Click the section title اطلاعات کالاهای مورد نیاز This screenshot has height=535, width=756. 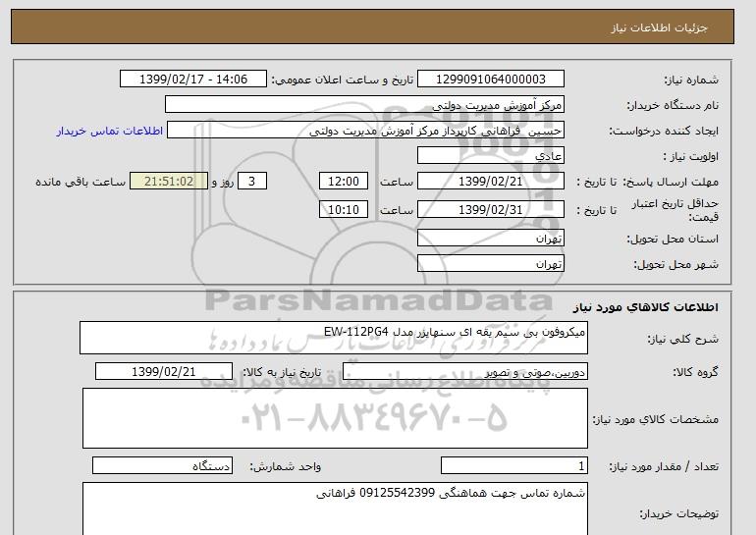[x=646, y=307]
